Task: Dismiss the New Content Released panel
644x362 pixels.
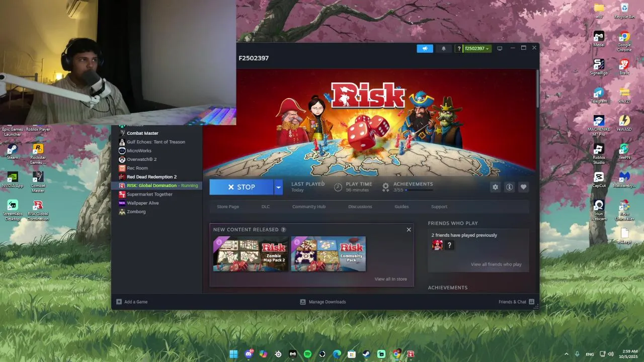Action: (409, 230)
